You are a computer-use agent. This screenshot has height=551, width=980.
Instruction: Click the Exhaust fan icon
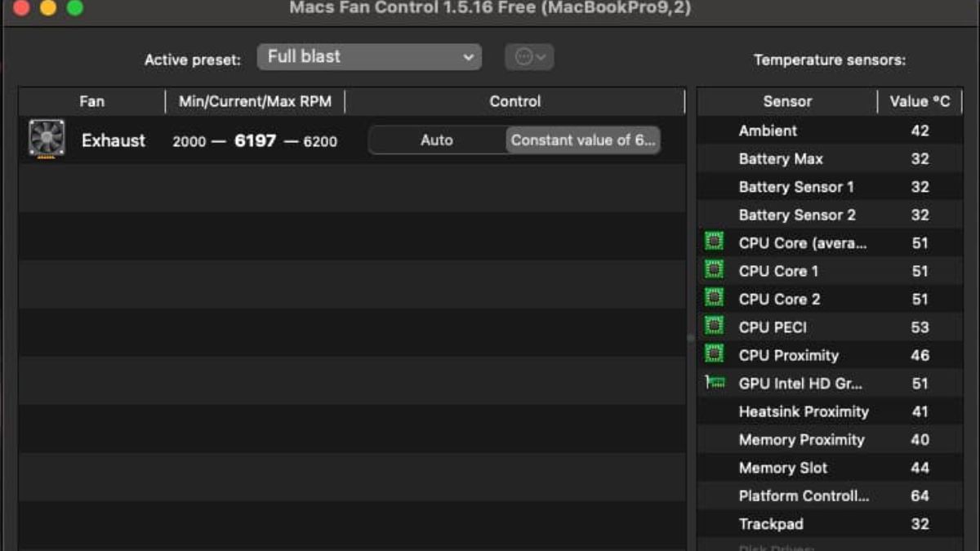coord(47,139)
